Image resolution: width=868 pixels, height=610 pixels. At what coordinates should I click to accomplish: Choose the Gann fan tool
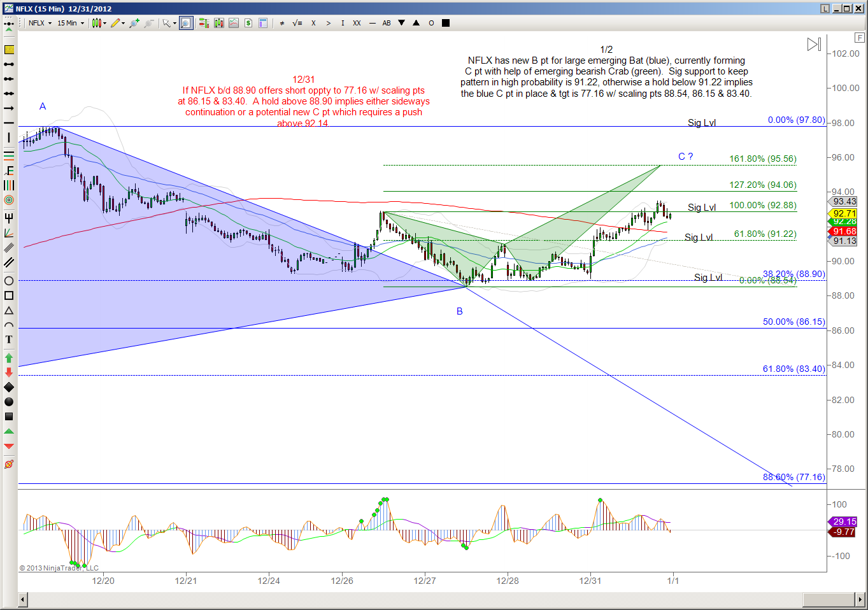9,233
